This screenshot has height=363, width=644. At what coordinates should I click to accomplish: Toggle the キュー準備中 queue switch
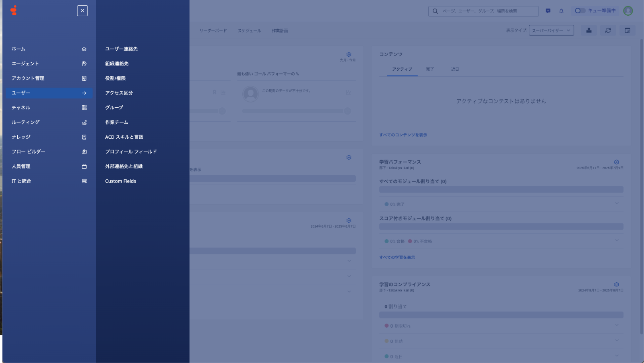click(x=580, y=11)
